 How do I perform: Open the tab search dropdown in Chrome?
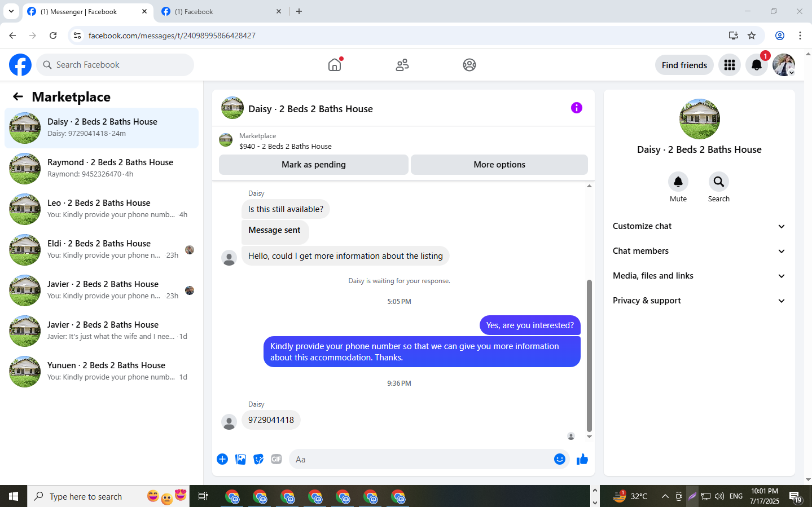point(11,11)
